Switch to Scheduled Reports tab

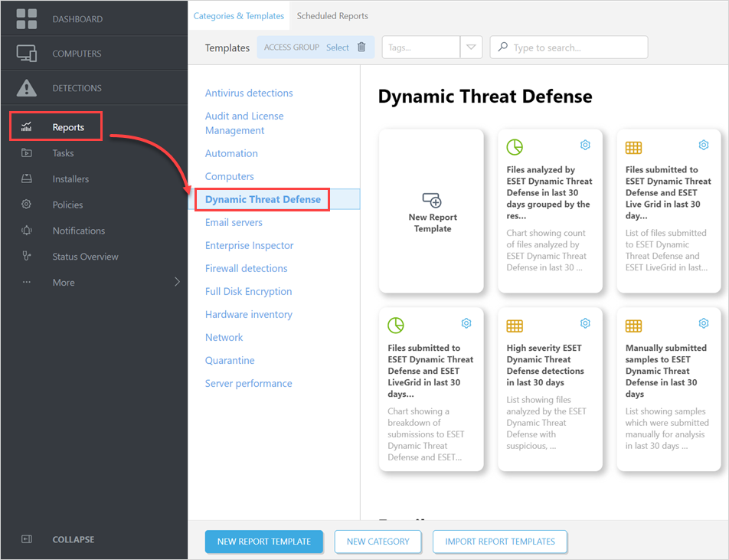click(x=332, y=16)
